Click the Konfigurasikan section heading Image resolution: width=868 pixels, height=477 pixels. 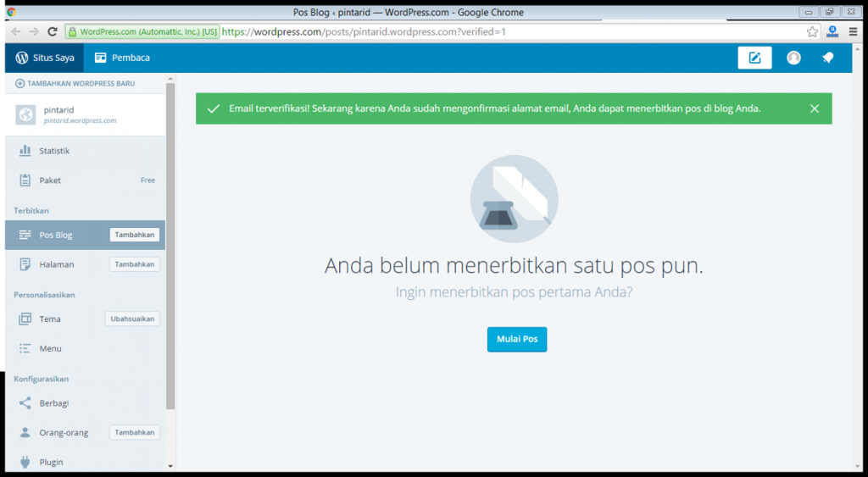[41, 379]
